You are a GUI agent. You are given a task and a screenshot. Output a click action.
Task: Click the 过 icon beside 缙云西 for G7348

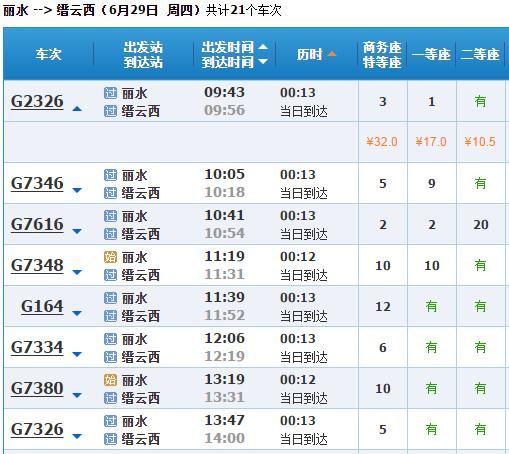(110, 275)
